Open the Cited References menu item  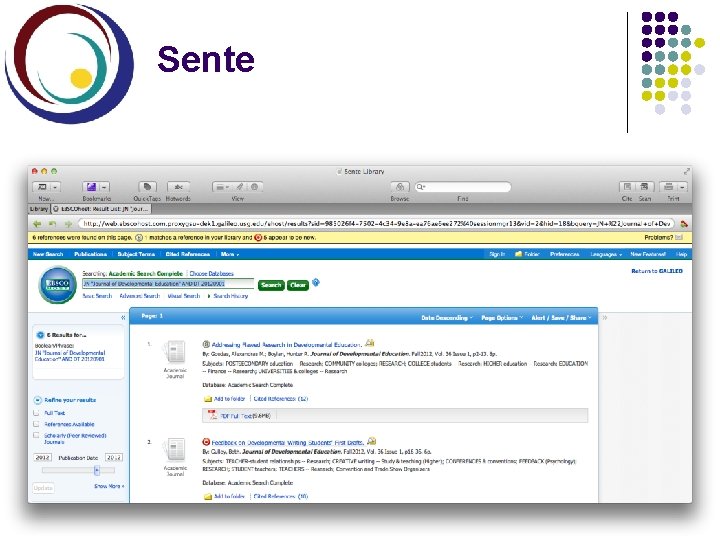[188, 254]
